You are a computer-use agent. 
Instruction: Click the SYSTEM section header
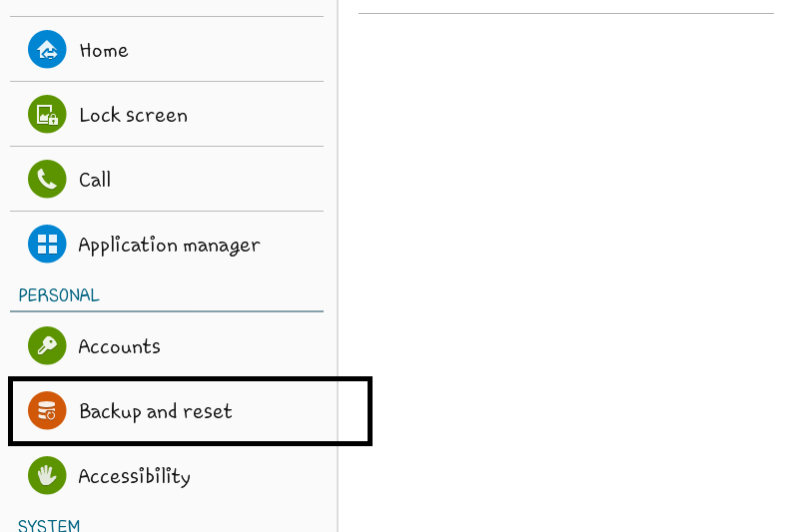49,525
